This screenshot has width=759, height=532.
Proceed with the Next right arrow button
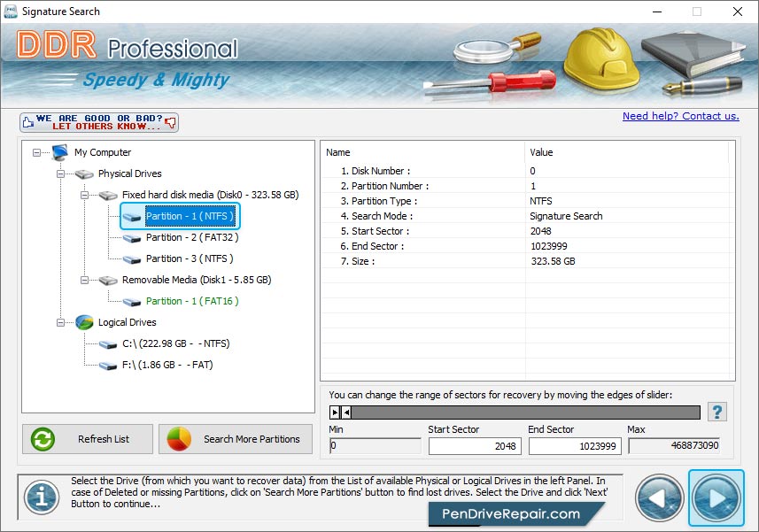[x=716, y=498]
